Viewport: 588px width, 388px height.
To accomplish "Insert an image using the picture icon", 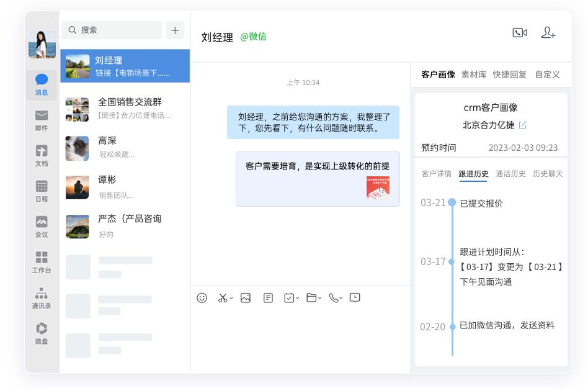I will 246,298.
